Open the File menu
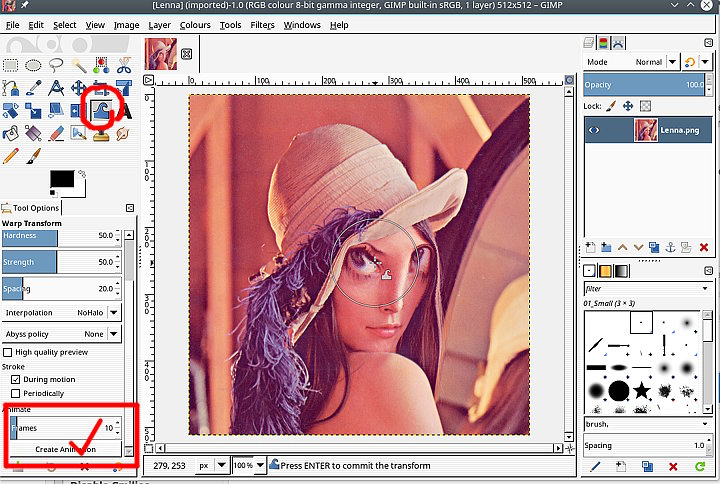Viewport: 720px width, 484px height. [12, 25]
